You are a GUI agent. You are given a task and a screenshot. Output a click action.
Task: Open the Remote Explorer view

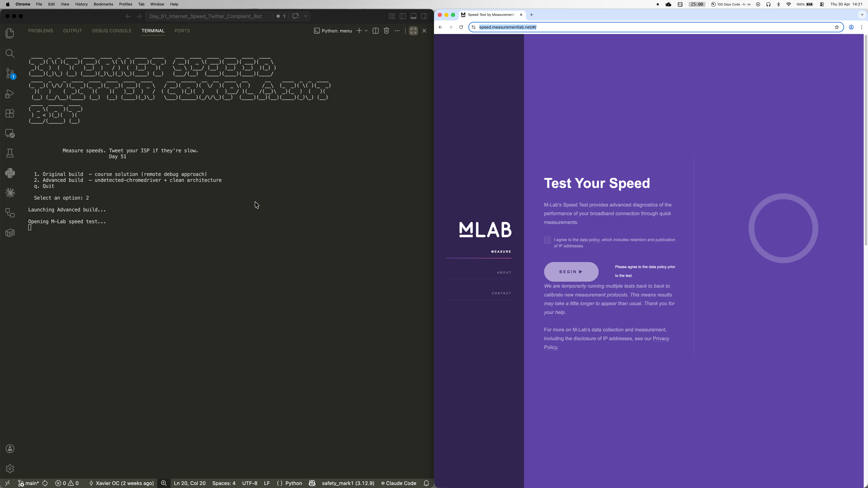[10, 134]
